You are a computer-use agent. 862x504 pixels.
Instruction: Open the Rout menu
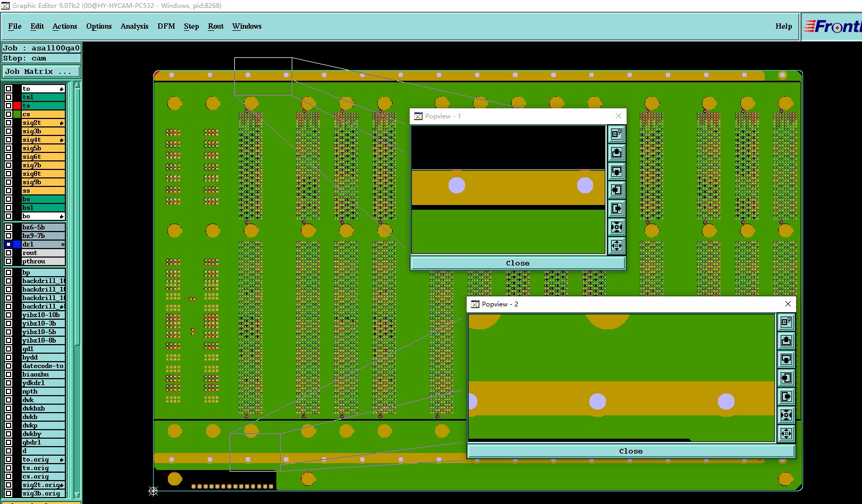(x=216, y=26)
